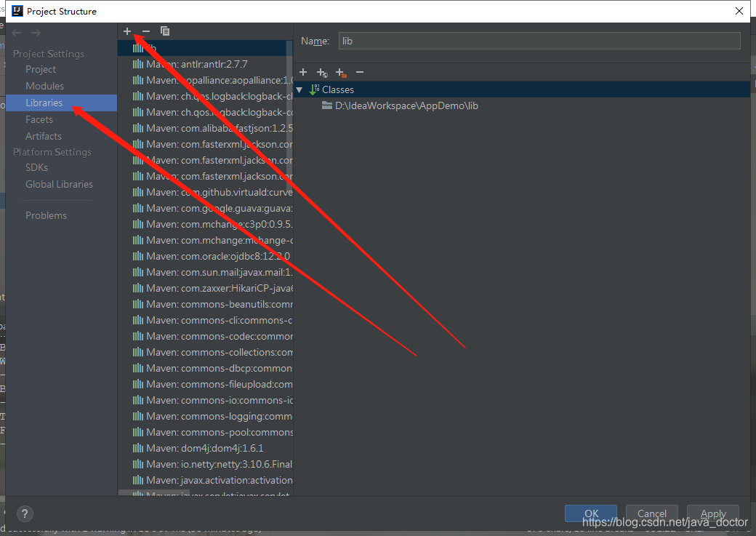
Task: Select path D:\IdeaWorkspace\AppDemo\lib
Action: coord(406,105)
